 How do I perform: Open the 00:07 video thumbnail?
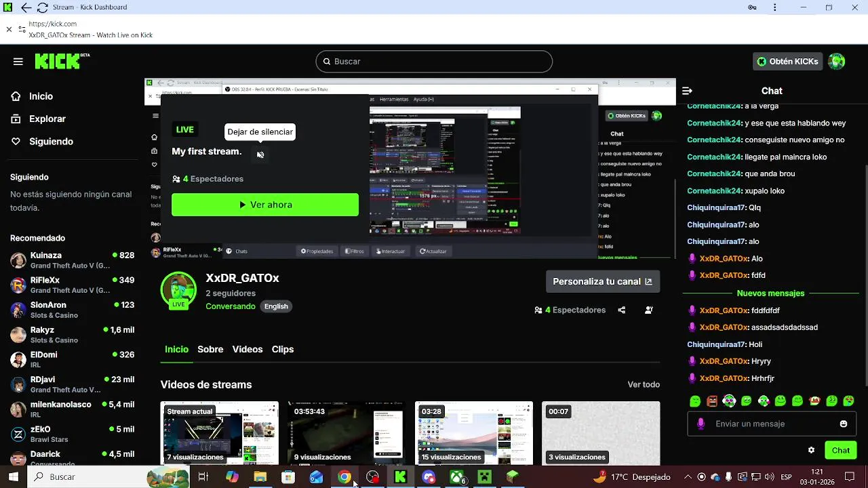(x=601, y=433)
